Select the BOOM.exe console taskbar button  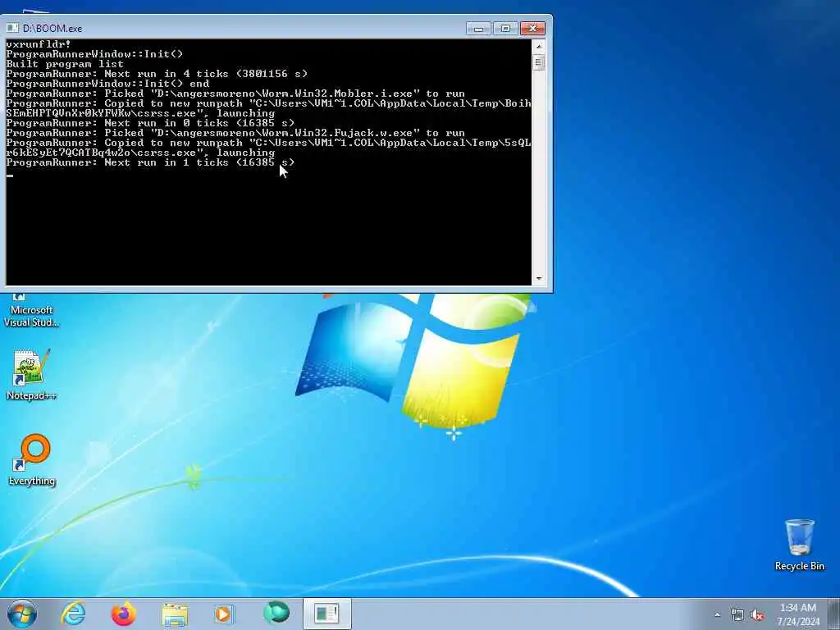pyautogui.click(x=326, y=614)
